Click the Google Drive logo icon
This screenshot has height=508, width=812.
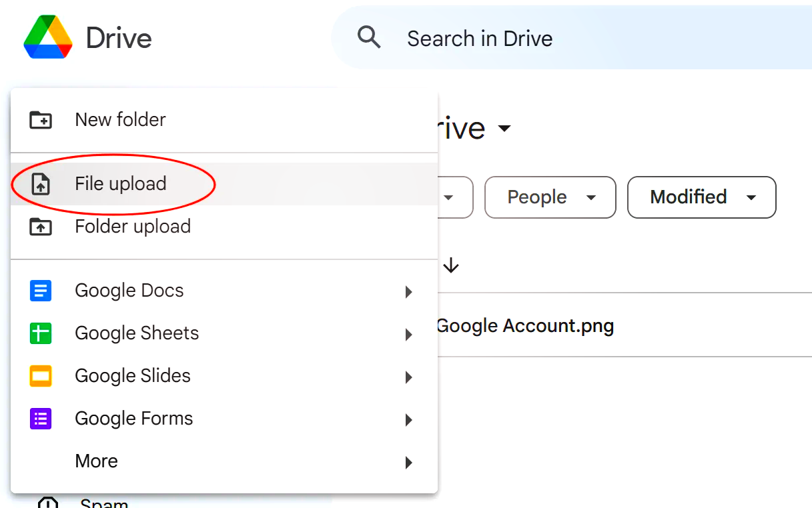click(x=48, y=38)
